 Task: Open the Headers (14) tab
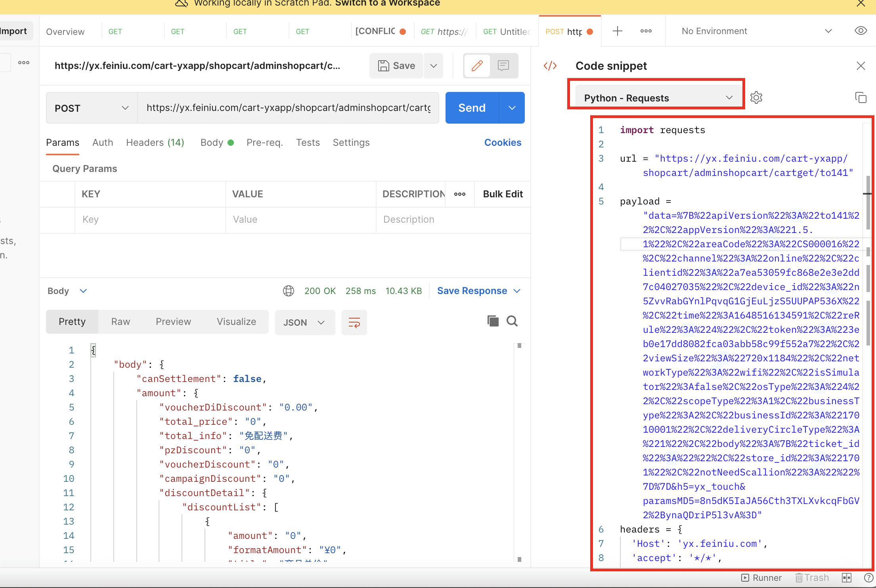point(155,143)
